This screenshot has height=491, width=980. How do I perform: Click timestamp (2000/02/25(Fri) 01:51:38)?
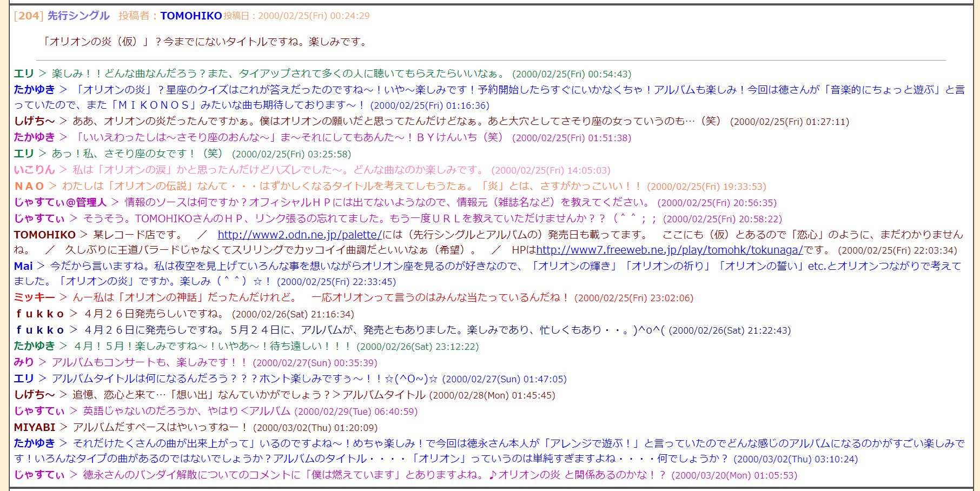[x=572, y=138]
